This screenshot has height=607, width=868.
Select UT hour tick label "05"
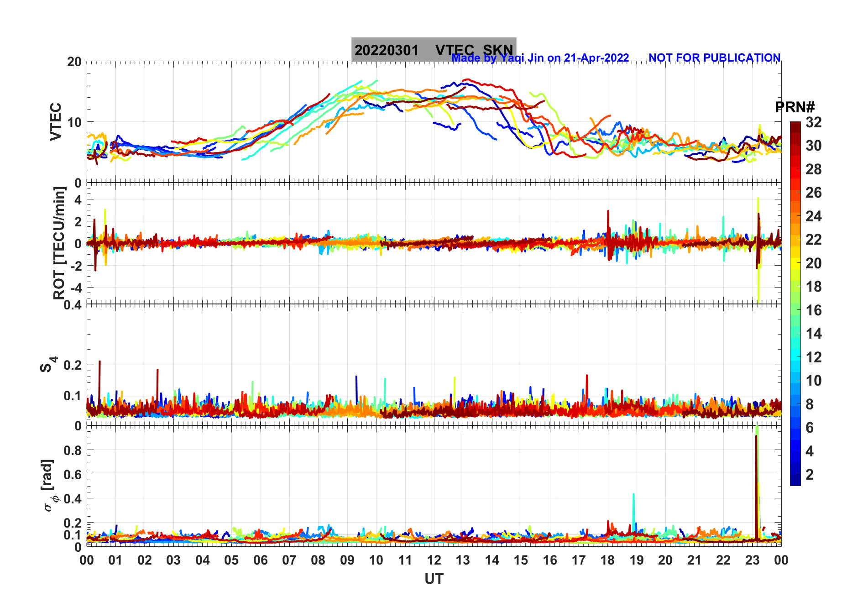(x=231, y=560)
